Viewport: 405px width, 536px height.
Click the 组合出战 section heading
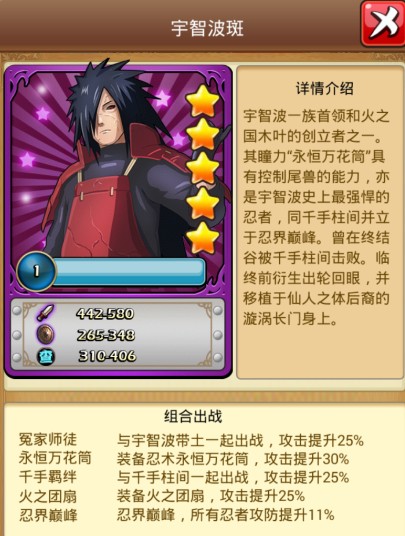(193, 416)
